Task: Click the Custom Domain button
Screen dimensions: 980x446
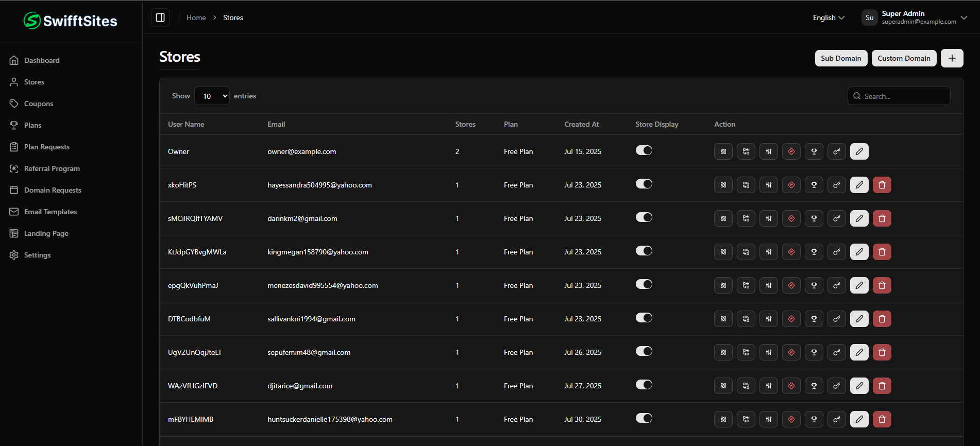Action: click(904, 58)
